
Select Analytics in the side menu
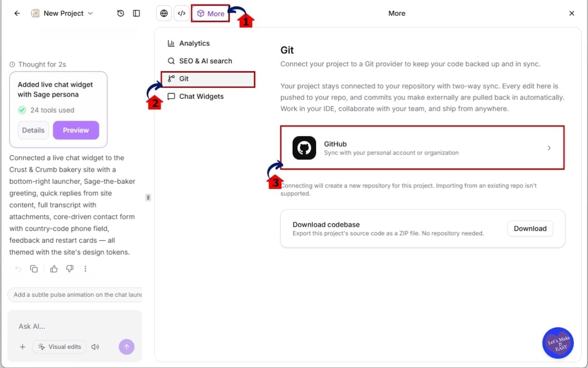click(208, 43)
